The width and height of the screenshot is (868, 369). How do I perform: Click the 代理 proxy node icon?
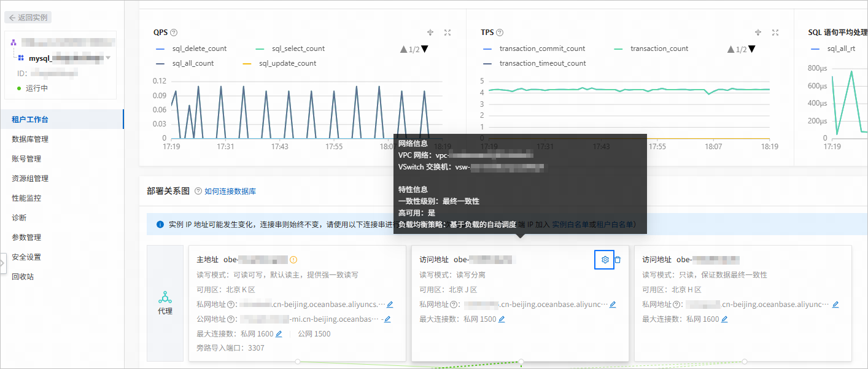coord(165,298)
